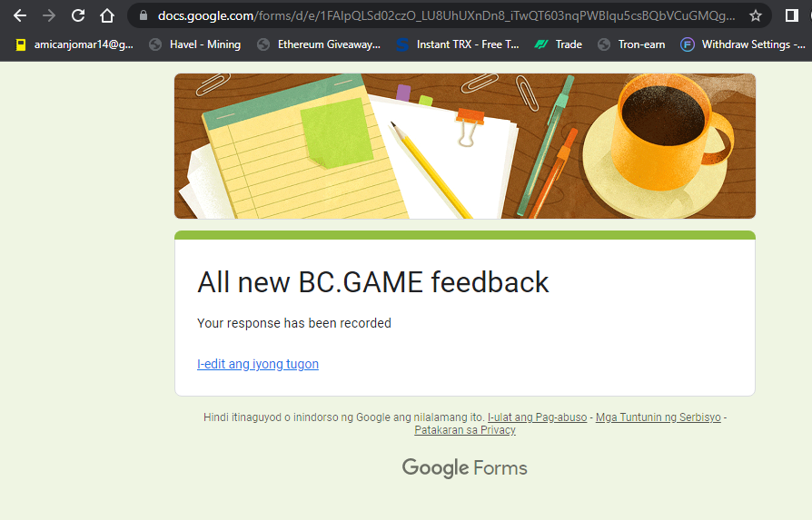
Task: Open "Patakaran sa Privacy" link
Action: click(465, 430)
